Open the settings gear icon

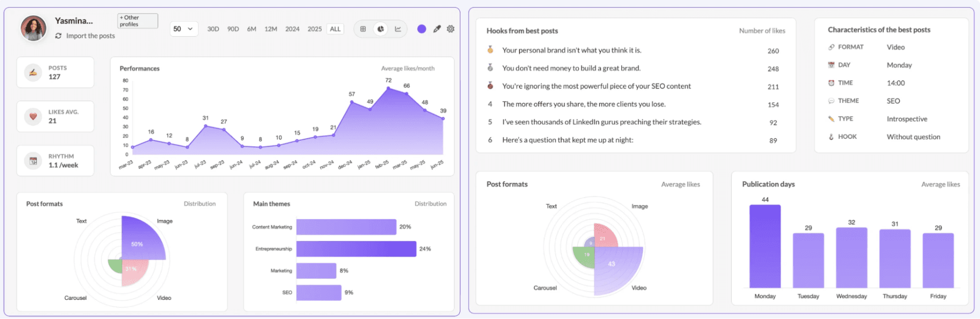click(x=451, y=29)
